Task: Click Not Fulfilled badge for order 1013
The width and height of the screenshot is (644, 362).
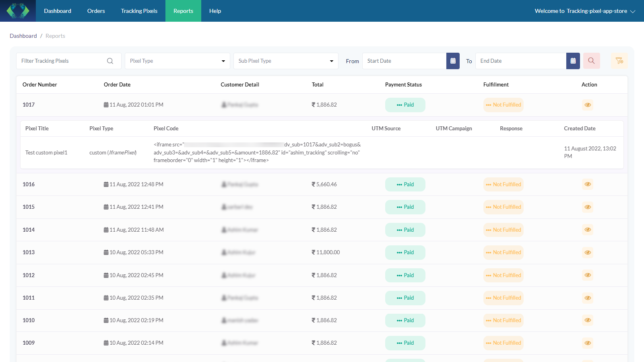Action: pyautogui.click(x=503, y=253)
